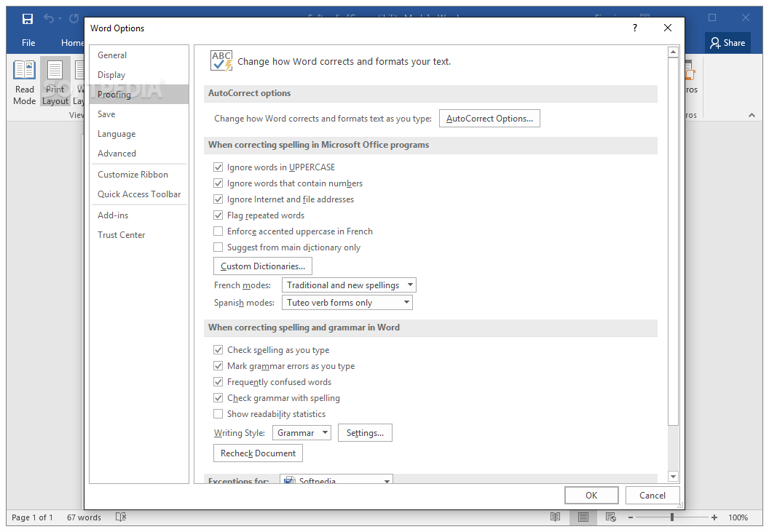Enable Show readability statistics
Screen dimensions: 769x532
(x=218, y=414)
